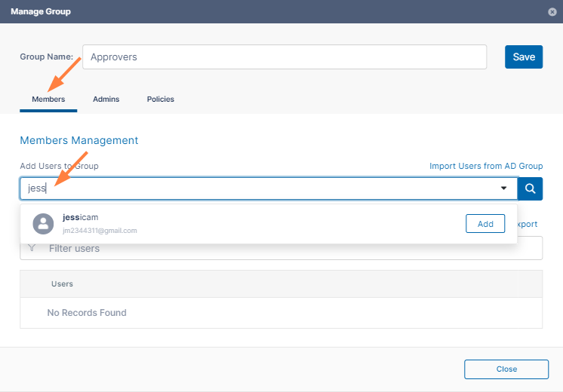The image size is (563, 392).
Task: Go to the Policies tab
Action: [160, 100]
